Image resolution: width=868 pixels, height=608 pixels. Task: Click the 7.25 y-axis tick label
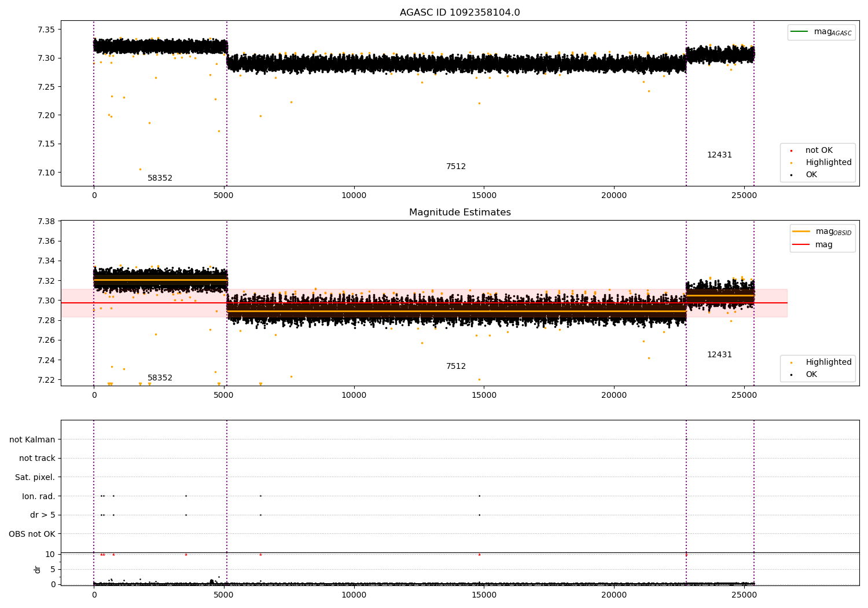click(x=46, y=87)
